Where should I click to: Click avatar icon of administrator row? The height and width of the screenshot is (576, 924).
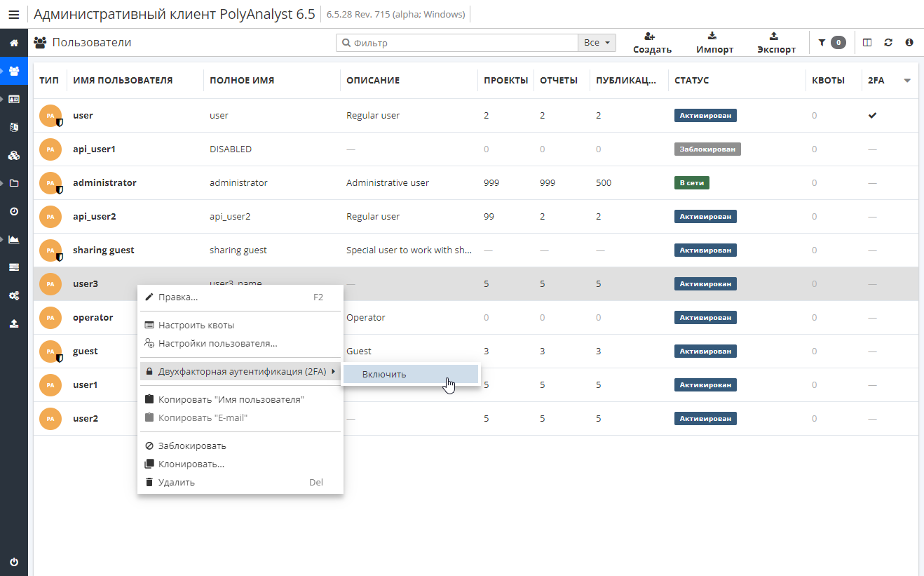[x=50, y=183]
